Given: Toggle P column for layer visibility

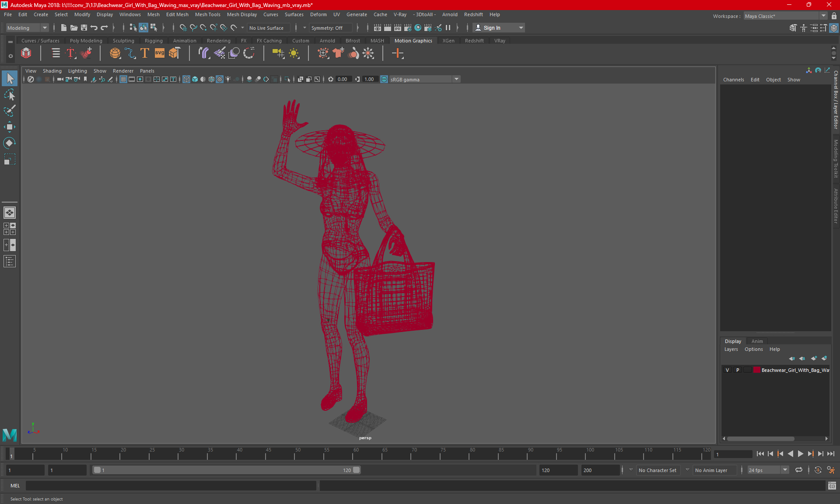Looking at the screenshot, I should 737,370.
